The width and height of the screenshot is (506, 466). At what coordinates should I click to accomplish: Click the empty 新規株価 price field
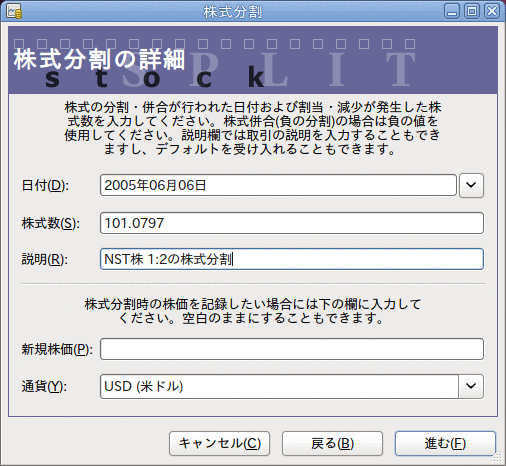292,349
